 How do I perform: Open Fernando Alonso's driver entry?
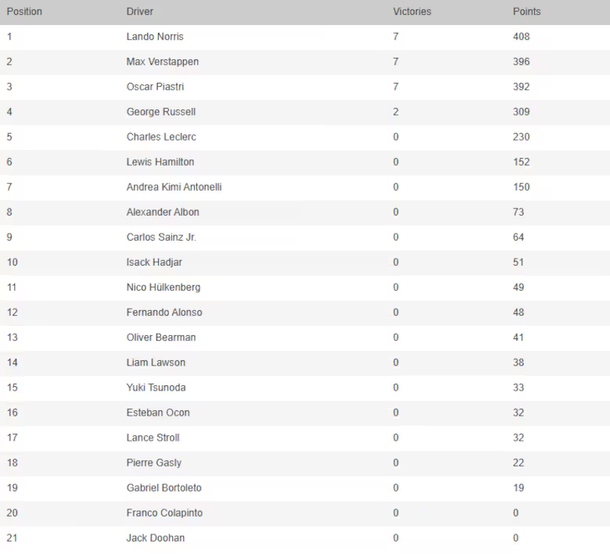163,312
